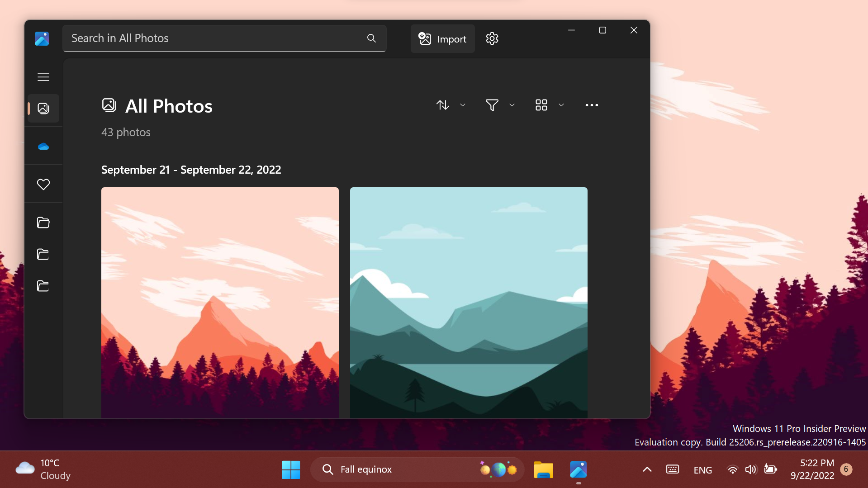Open the All Photos gallery in sidebar

point(43,108)
